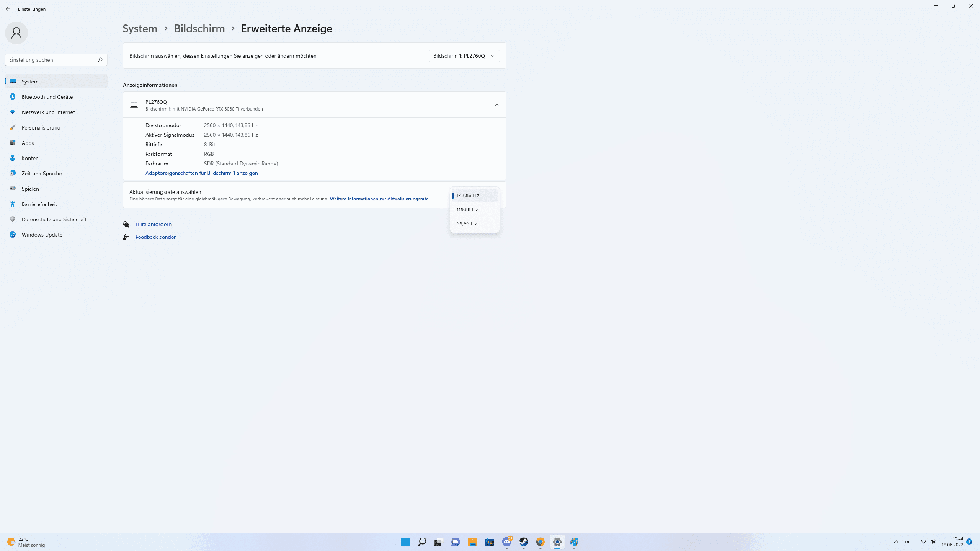The image size is (980, 551).
Task: Open Bildschirm dropdown to switch monitor
Action: (x=463, y=55)
